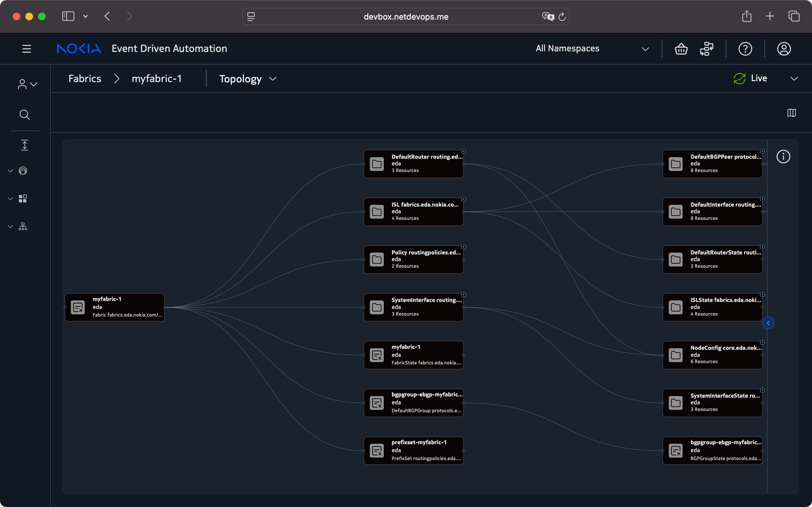This screenshot has height=507, width=812.
Task: Open the hamburger main menu
Action: click(x=27, y=49)
